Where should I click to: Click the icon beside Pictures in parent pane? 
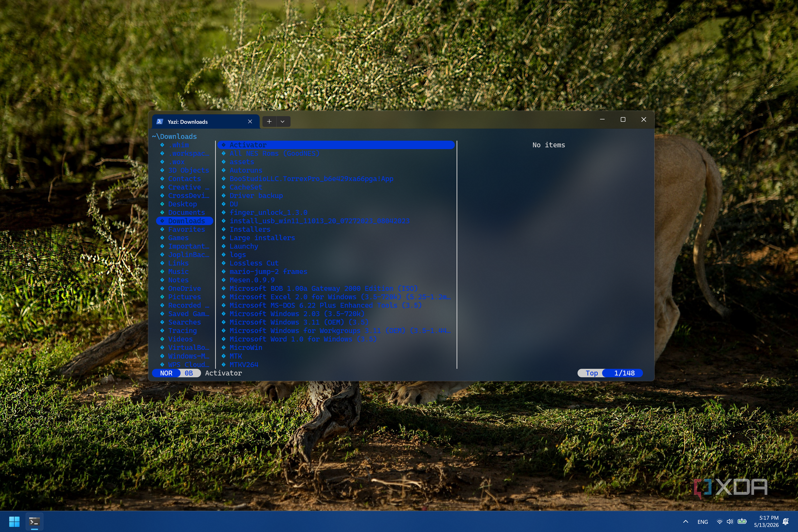point(162,297)
